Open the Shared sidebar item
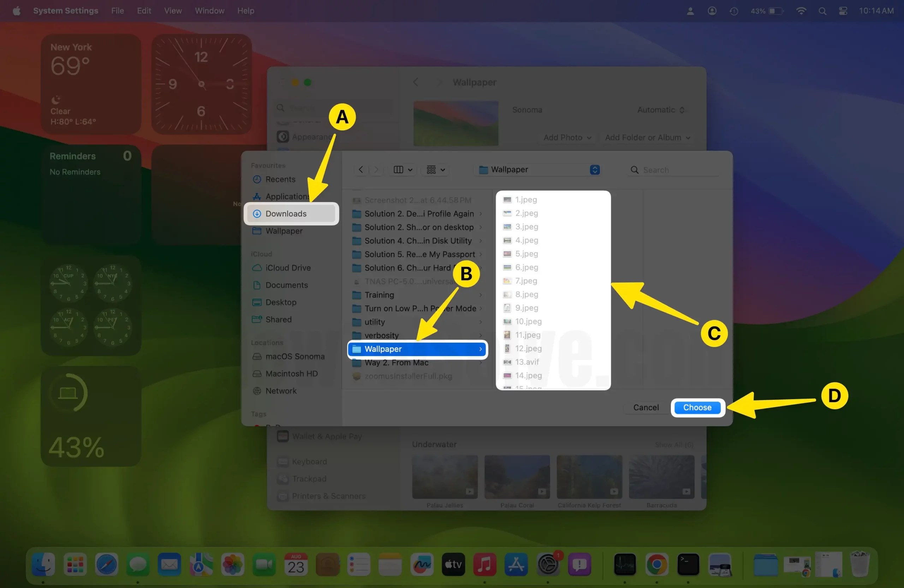Screen dimensions: 904x588 pos(278,320)
